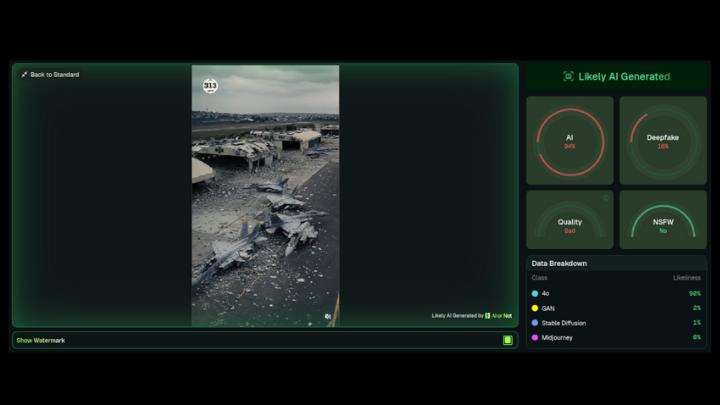This screenshot has width=720, height=405.
Task: Click the 313 badge on the image
Action: [210, 86]
